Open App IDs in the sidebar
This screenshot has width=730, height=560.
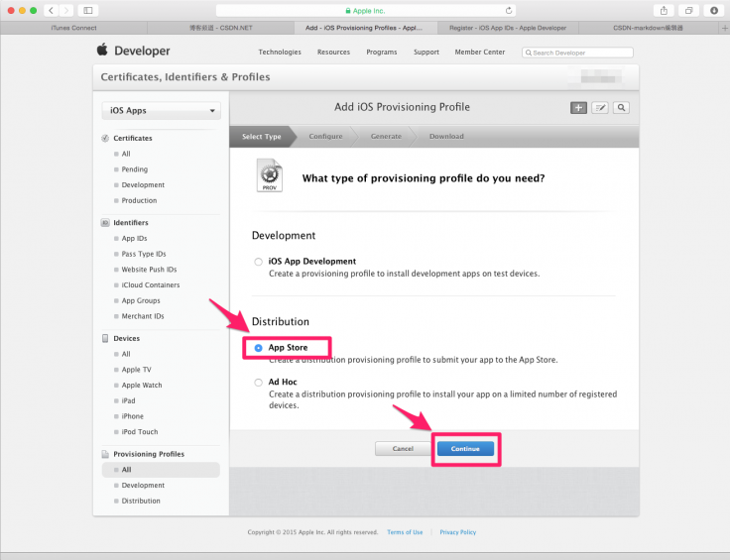tap(134, 238)
